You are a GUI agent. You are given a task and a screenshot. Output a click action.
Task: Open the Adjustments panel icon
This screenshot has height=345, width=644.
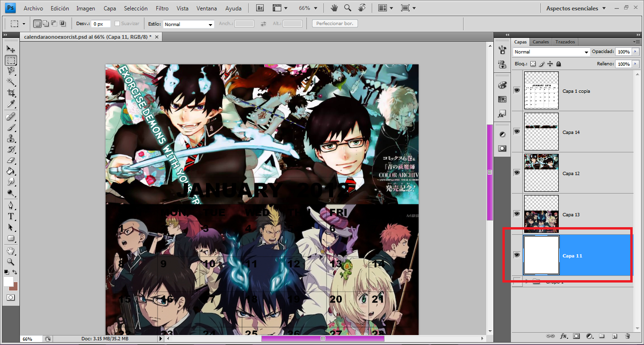click(x=502, y=134)
